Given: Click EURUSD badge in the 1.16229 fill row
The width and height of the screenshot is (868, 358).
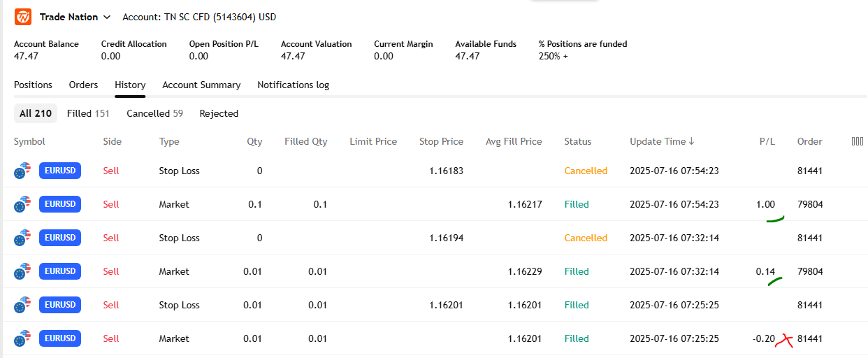Looking at the screenshot, I should 60,271.
